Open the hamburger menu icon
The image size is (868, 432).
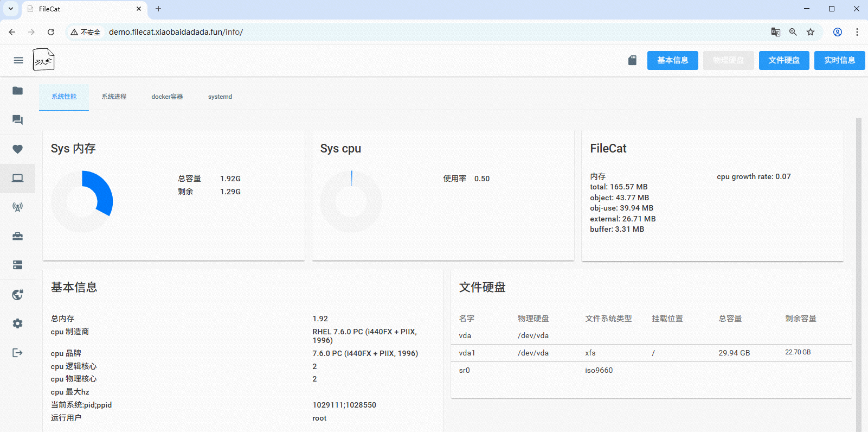[18, 60]
